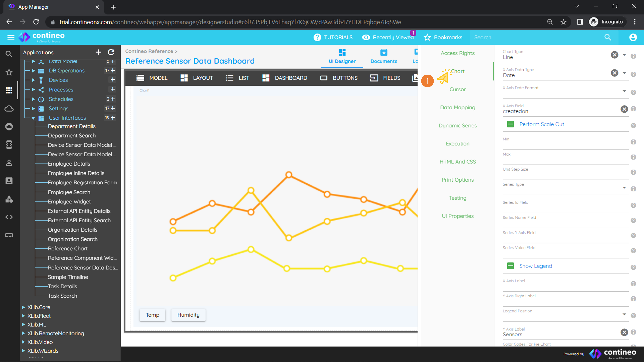Click the refresh applications icon
The height and width of the screenshot is (362, 644).
click(111, 52)
